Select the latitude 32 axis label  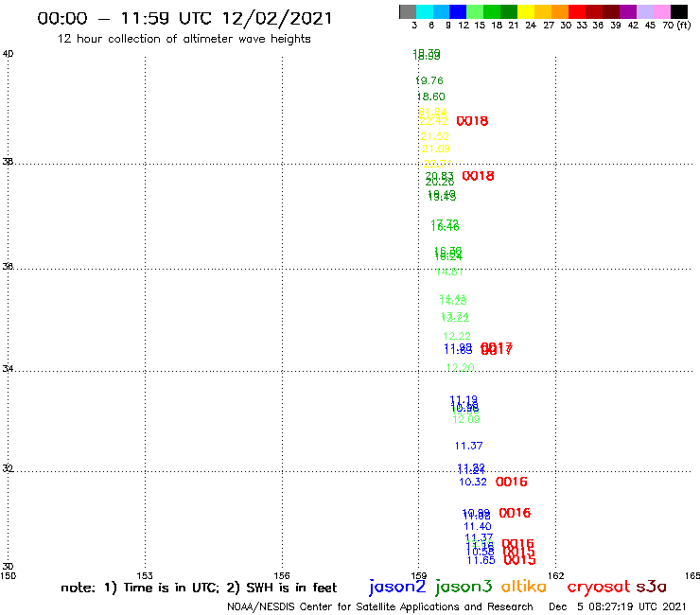coord(8,468)
